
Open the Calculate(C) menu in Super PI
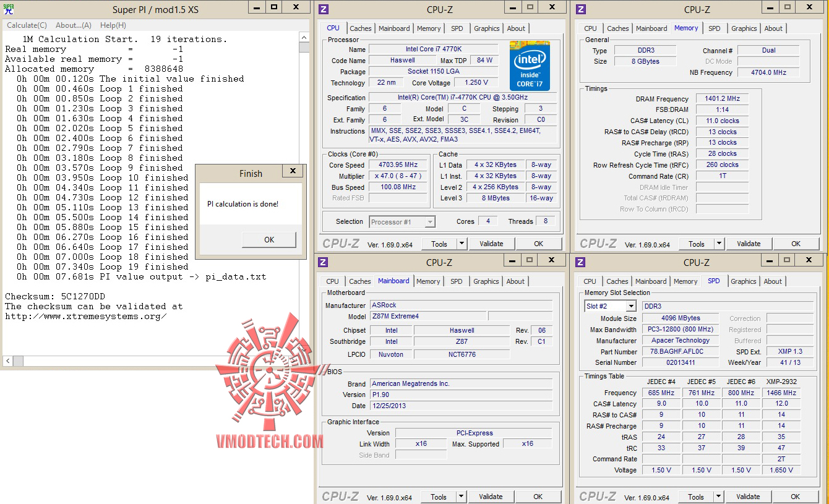[27, 25]
